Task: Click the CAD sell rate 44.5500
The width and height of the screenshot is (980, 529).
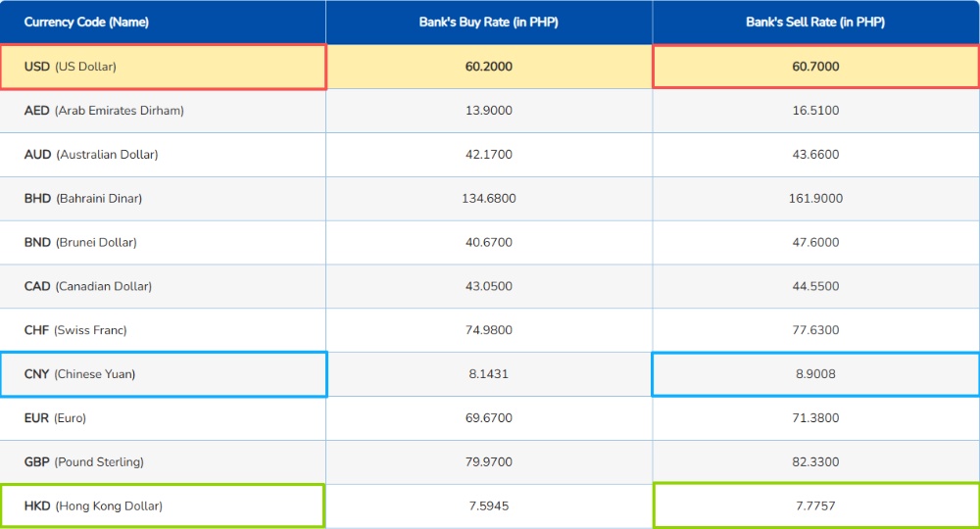Action: (x=814, y=287)
